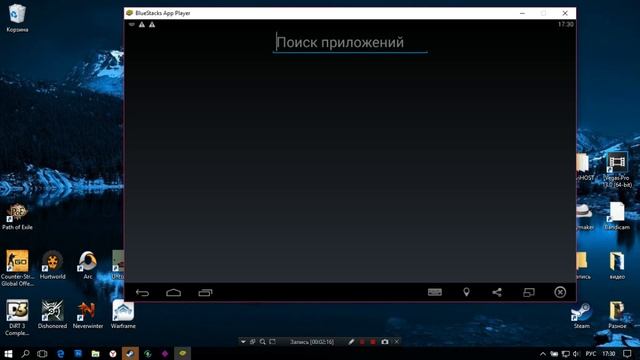This screenshot has width=640, height=360.
Task: Open Yandex browser from the taskbar
Action: pos(113,353)
